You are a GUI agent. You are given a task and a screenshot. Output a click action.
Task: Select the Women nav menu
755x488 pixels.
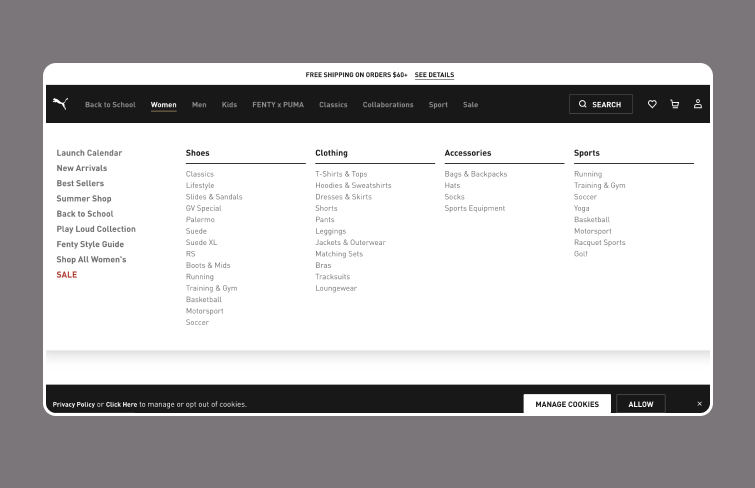(164, 105)
